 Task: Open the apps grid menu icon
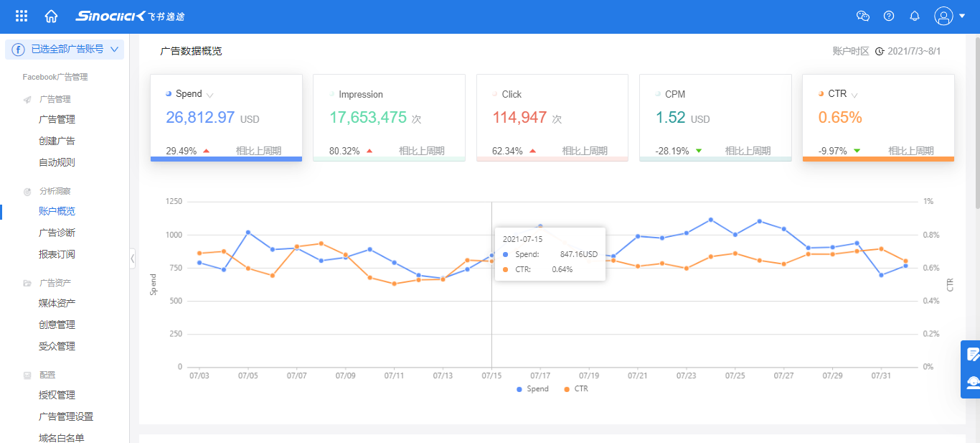[22, 16]
